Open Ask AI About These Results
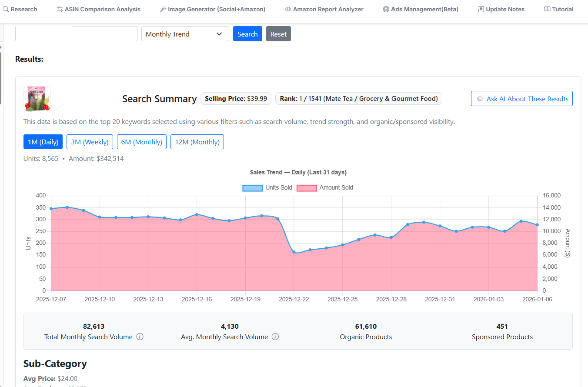 521,99
